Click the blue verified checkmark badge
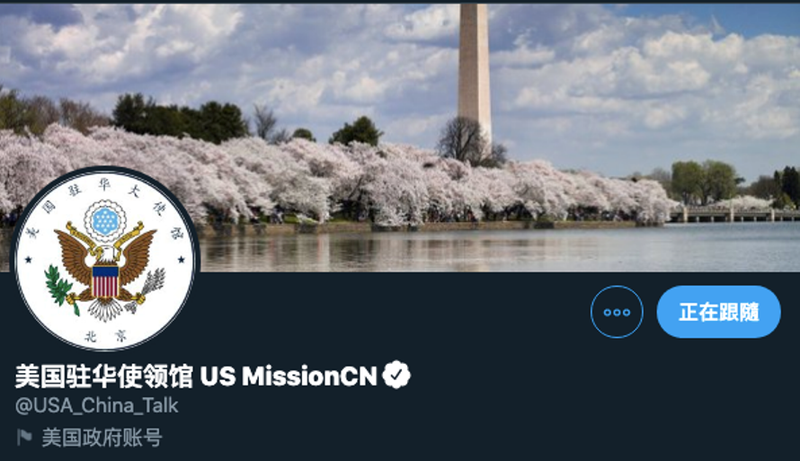This screenshot has width=800, height=461. [x=397, y=376]
